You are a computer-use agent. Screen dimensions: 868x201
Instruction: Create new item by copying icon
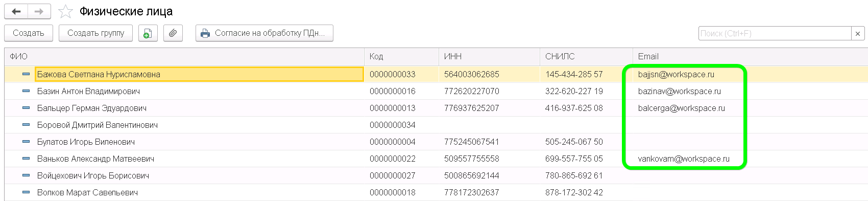click(148, 33)
